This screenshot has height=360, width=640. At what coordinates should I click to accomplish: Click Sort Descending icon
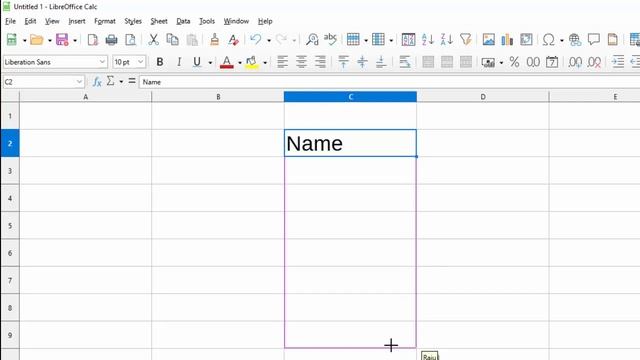click(x=447, y=40)
